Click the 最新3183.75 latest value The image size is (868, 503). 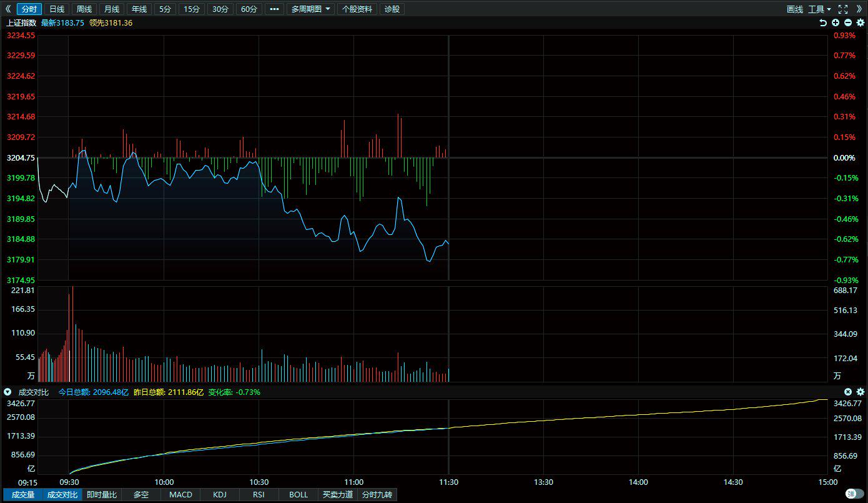point(62,22)
